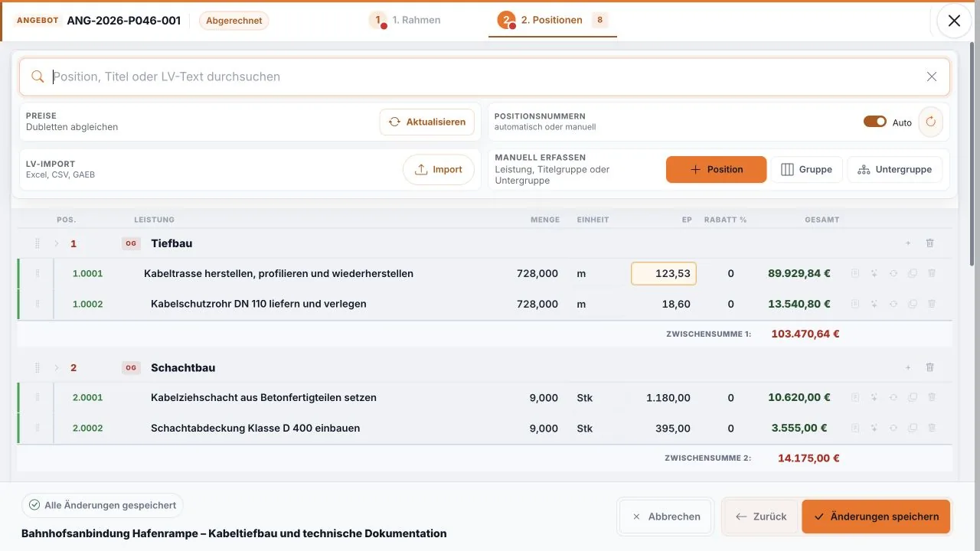Open the document icon for position 1.0002

coord(855,304)
